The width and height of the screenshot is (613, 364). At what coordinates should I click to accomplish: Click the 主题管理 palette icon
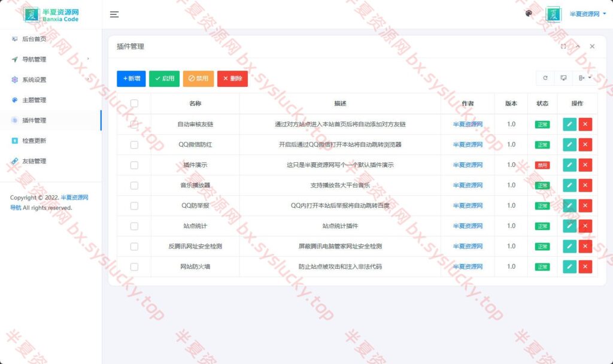click(14, 100)
